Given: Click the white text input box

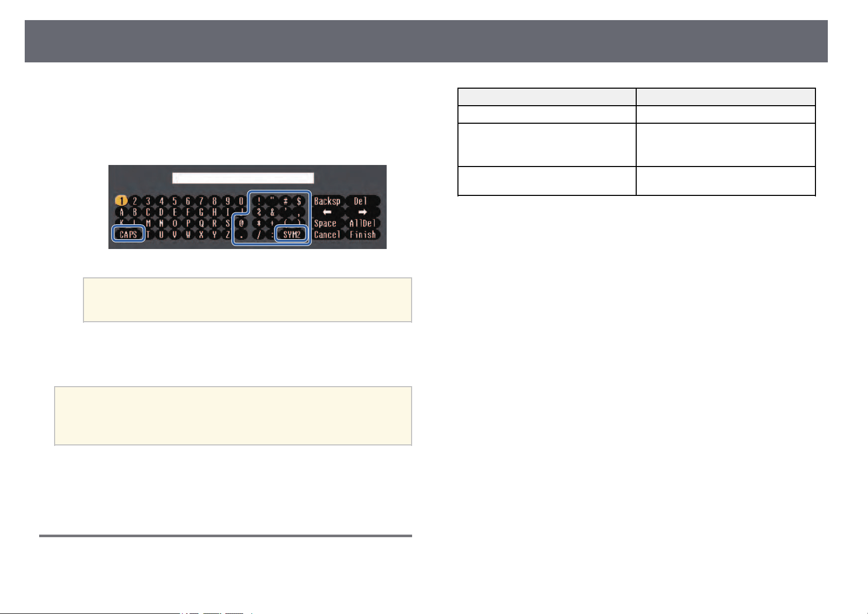Looking at the screenshot, I should (x=243, y=178).
